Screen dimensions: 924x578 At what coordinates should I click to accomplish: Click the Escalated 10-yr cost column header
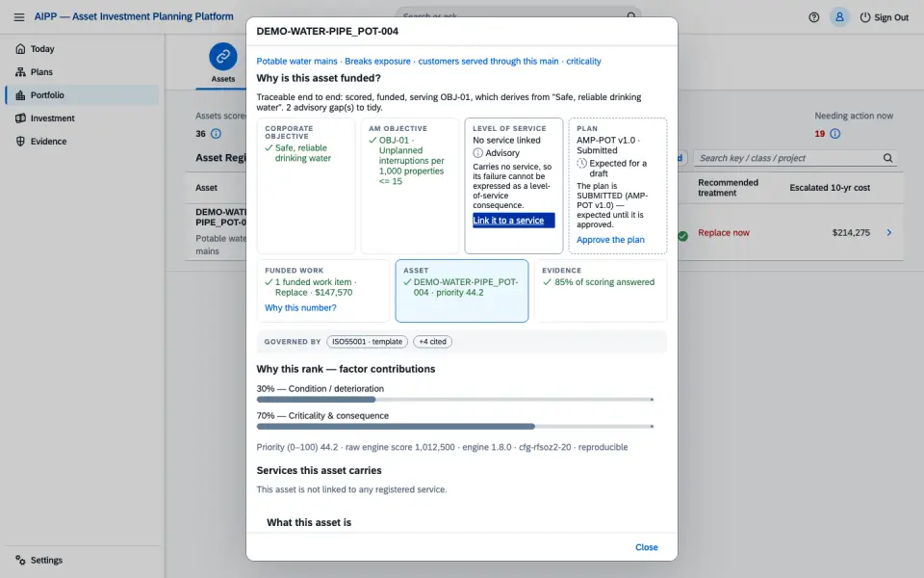[x=830, y=188]
